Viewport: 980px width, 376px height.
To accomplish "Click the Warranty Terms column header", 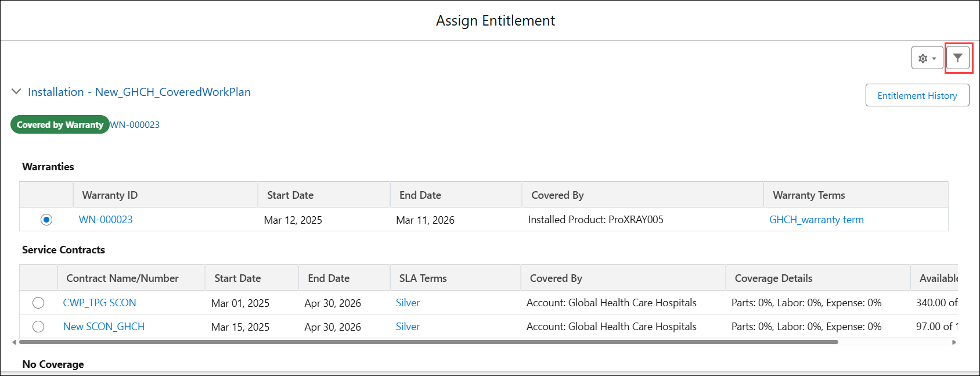I will point(856,195).
